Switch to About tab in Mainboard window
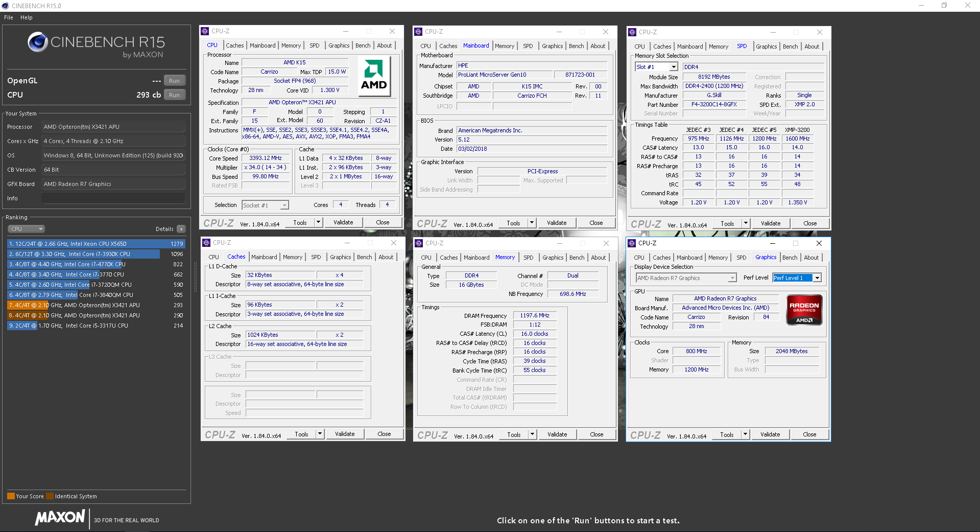Image resolution: width=980 pixels, height=532 pixels. click(x=598, y=46)
